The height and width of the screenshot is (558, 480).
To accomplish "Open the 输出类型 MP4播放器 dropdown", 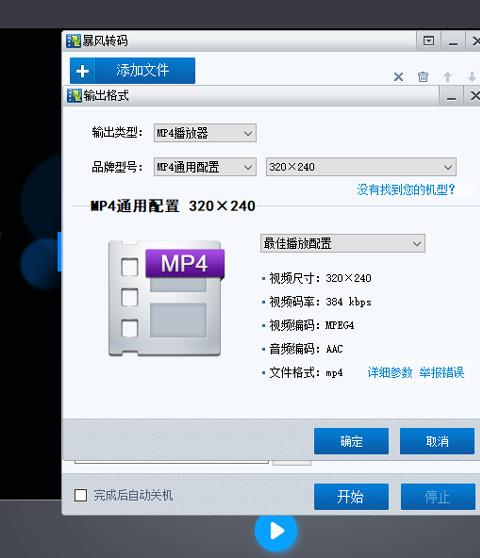I will click(x=205, y=133).
